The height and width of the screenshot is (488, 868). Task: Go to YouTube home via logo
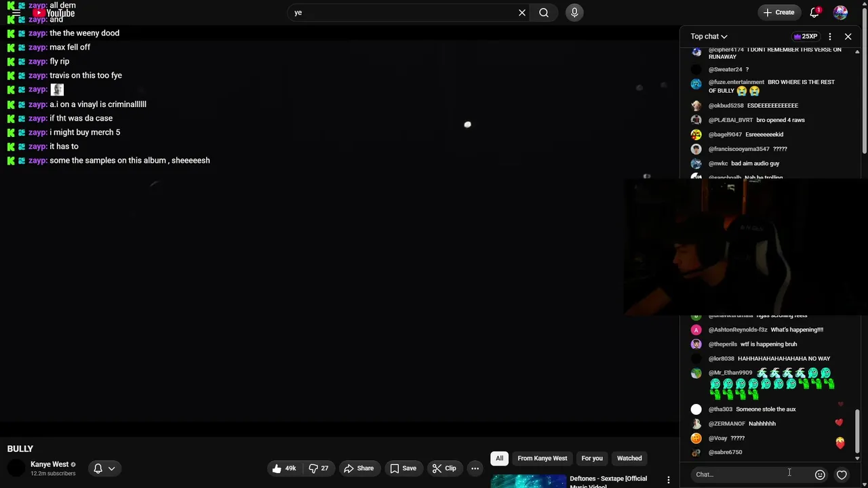[x=54, y=13]
